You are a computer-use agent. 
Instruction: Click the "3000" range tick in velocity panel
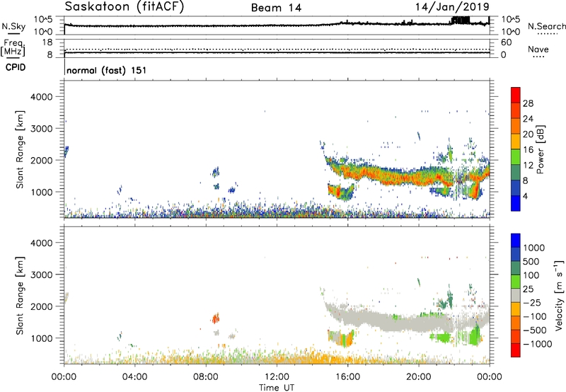41,275
